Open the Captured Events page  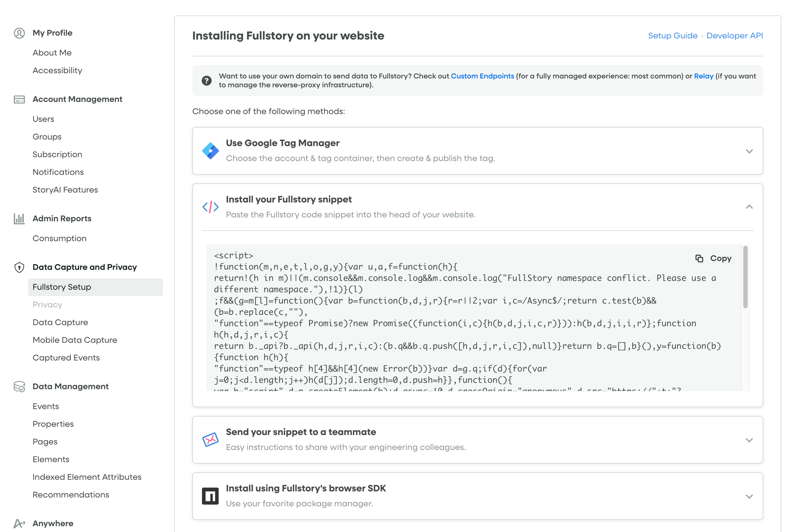(x=66, y=358)
